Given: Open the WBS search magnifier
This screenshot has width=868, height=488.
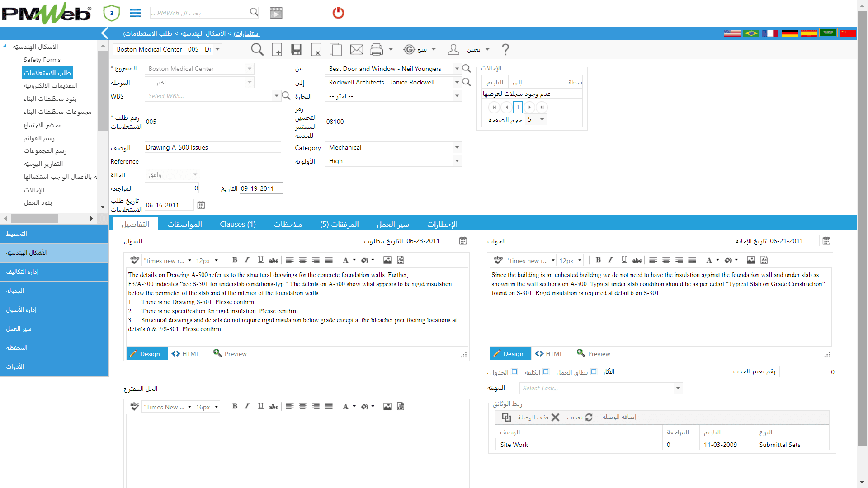Looking at the screenshot, I should (x=286, y=95).
